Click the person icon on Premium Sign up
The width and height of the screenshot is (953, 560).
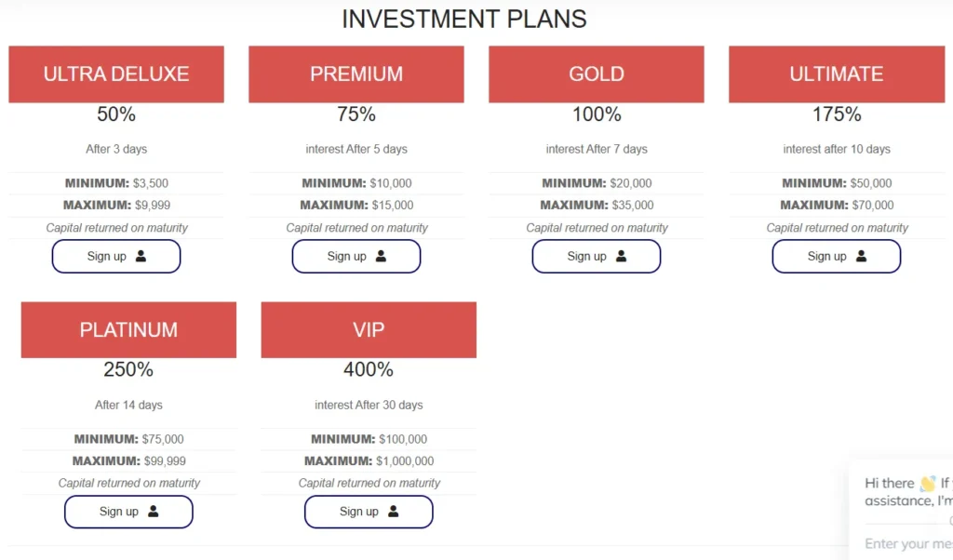[x=381, y=257]
